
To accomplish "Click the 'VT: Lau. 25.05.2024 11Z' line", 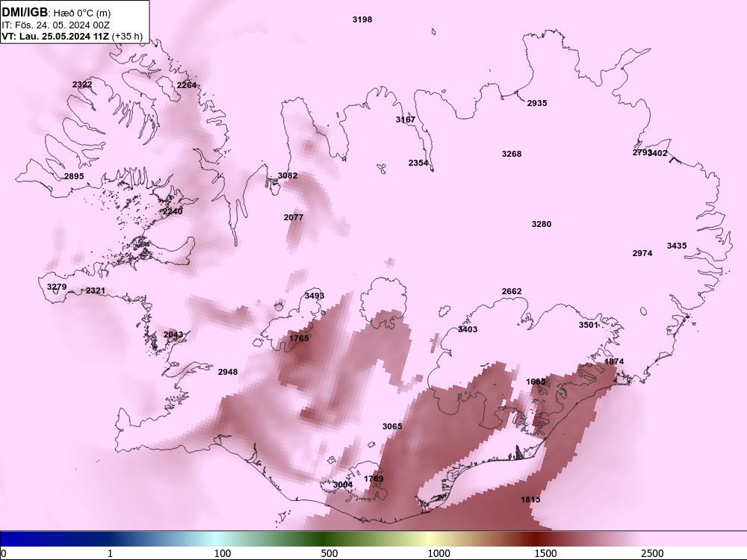I will click(55, 36).
